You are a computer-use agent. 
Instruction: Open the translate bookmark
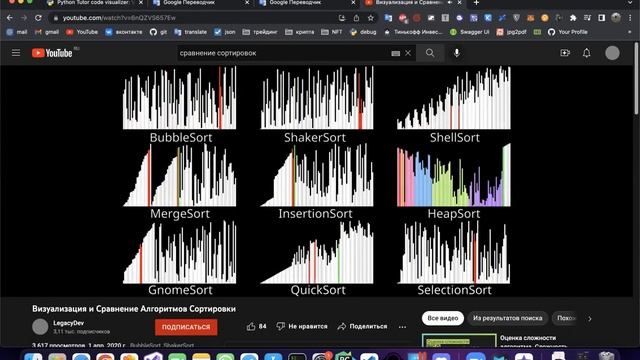[x=191, y=32]
